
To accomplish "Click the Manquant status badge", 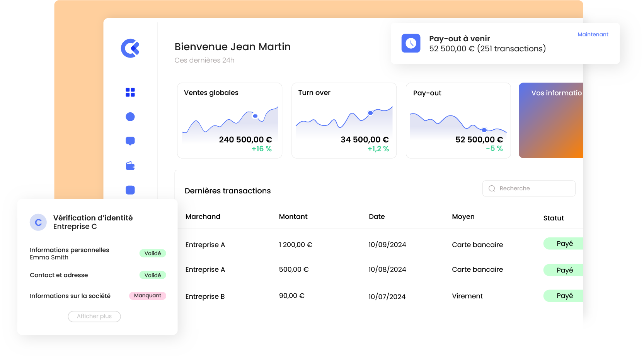I will click(148, 296).
